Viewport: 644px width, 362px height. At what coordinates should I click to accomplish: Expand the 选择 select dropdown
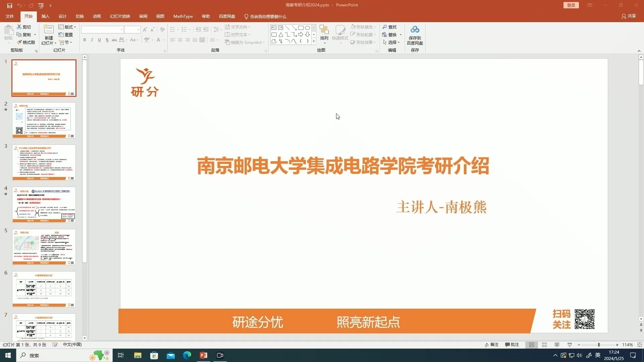399,42
